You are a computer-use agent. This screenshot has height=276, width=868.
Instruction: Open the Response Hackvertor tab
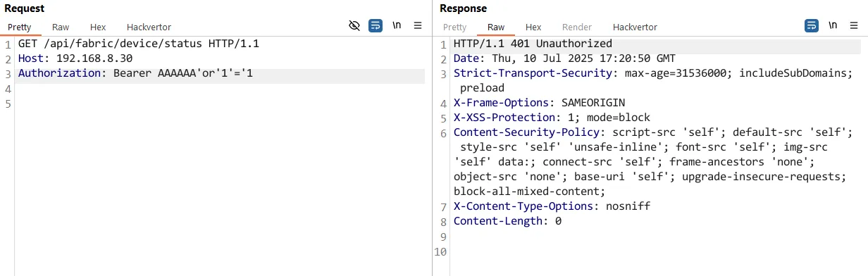(x=635, y=27)
